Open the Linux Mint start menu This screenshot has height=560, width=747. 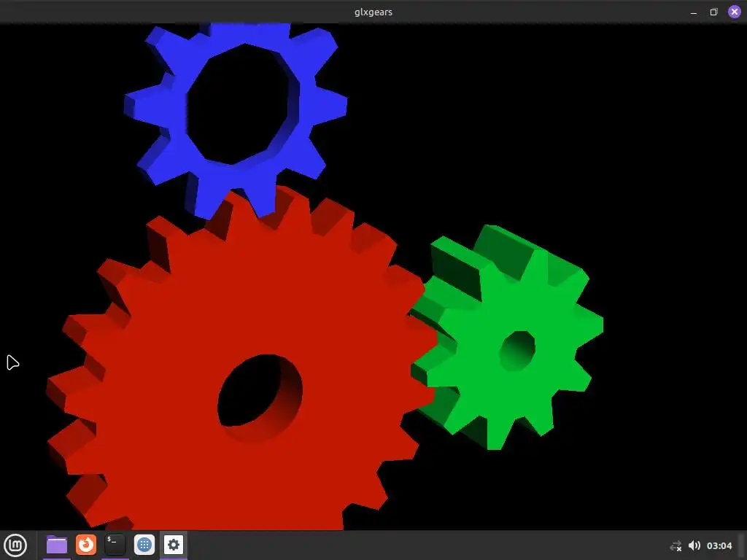pos(15,545)
